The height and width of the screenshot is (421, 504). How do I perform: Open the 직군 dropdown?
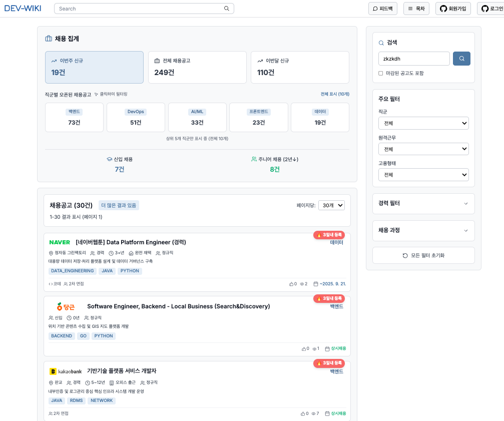click(423, 123)
